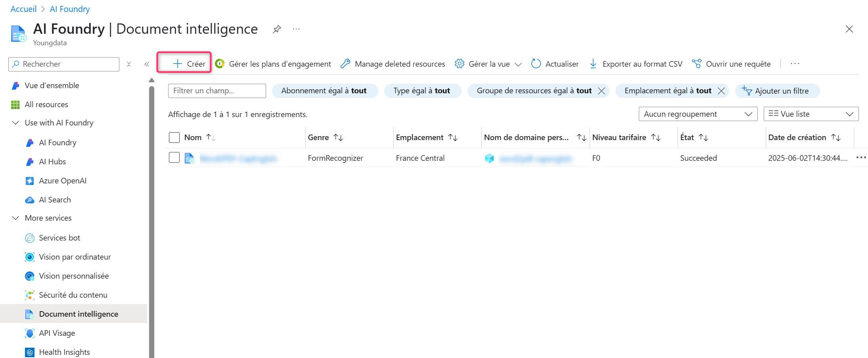Click Manage deleted resources

(x=393, y=64)
